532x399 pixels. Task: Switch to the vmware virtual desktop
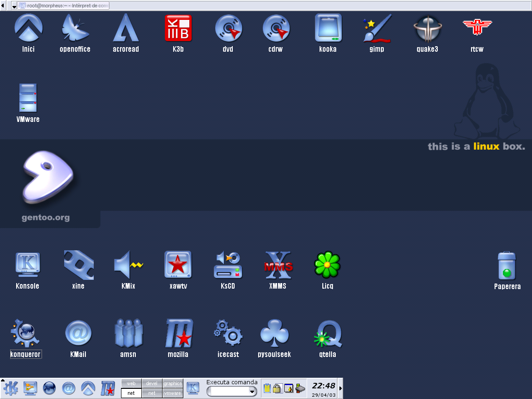173,393
